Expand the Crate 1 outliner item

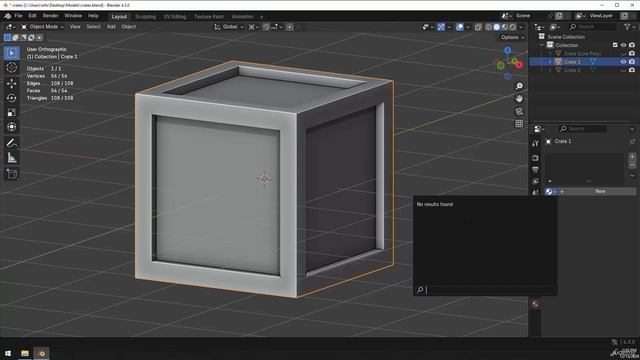(550, 62)
